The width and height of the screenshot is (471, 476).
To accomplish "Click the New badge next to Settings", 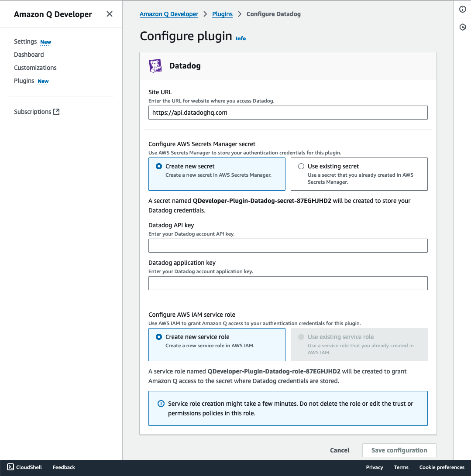I will [x=45, y=42].
